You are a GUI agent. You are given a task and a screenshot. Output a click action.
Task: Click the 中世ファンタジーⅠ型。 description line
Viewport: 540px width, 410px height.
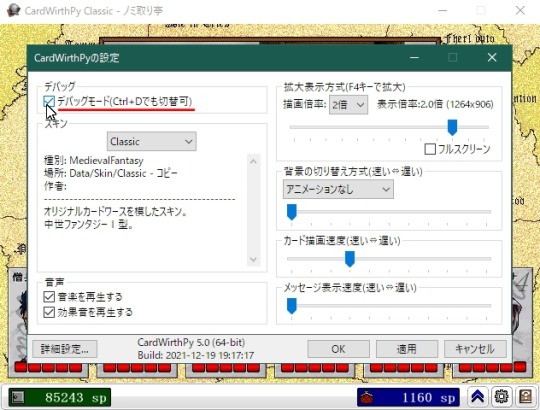(89, 224)
